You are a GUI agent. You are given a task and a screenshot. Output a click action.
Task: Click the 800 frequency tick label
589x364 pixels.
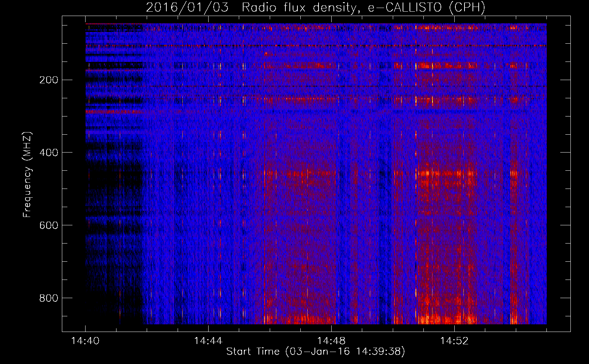[x=48, y=298]
